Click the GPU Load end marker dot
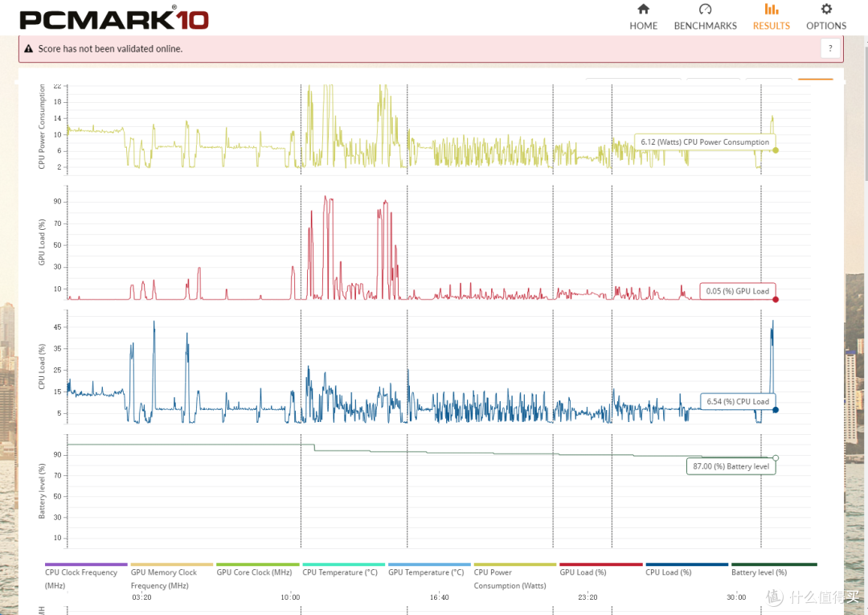 (x=776, y=300)
